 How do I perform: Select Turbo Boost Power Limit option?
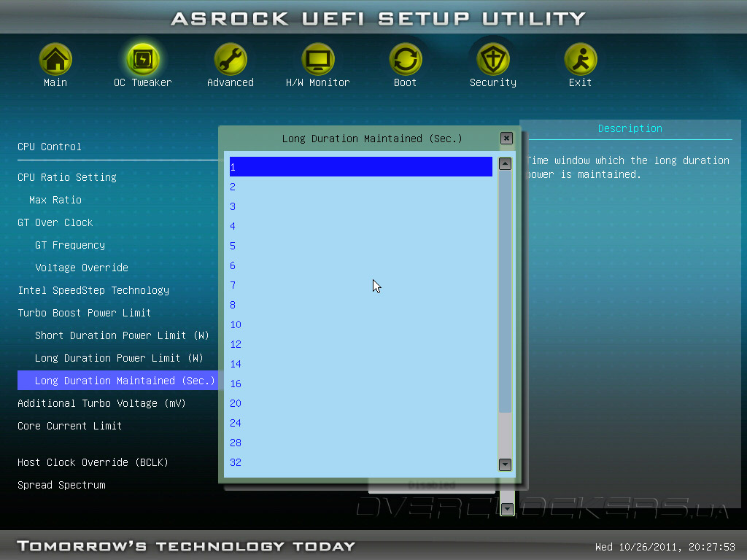click(85, 313)
